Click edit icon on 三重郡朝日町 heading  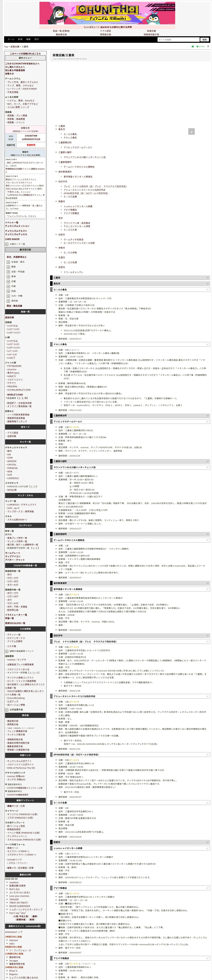(x=207, y=415)
